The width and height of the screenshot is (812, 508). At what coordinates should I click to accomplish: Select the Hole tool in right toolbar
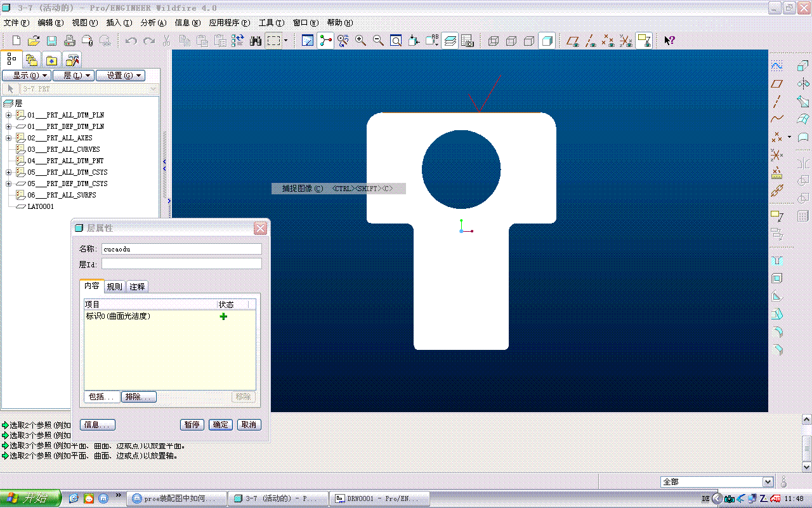776,260
